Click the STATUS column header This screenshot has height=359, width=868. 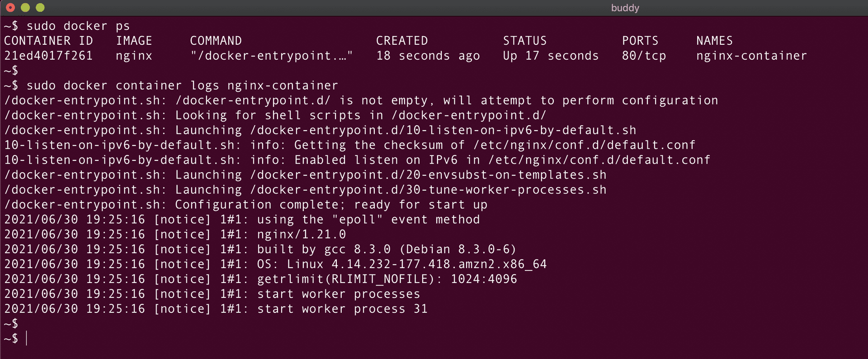tap(525, 41)
